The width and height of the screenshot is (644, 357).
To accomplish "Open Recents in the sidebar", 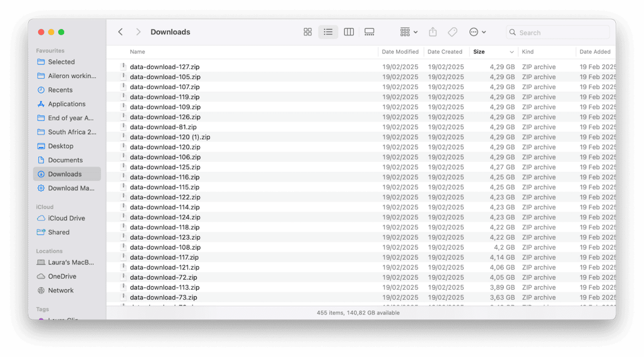I will click(x=67, y=90).
